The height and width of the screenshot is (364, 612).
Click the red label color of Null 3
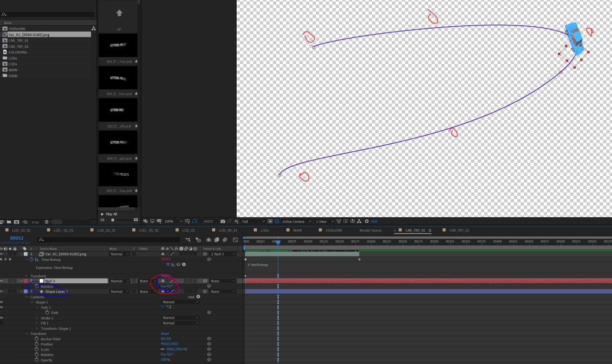pyautogui.click(x=26, y=281)
